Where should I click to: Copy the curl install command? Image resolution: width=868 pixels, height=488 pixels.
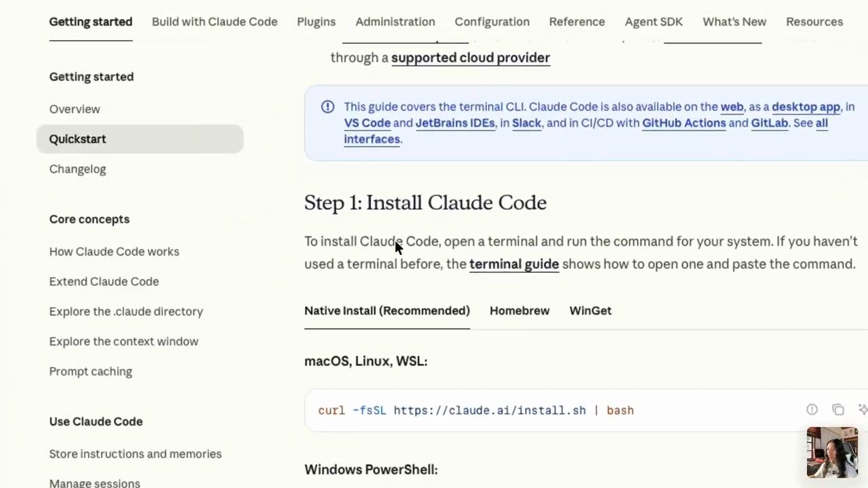838,409
